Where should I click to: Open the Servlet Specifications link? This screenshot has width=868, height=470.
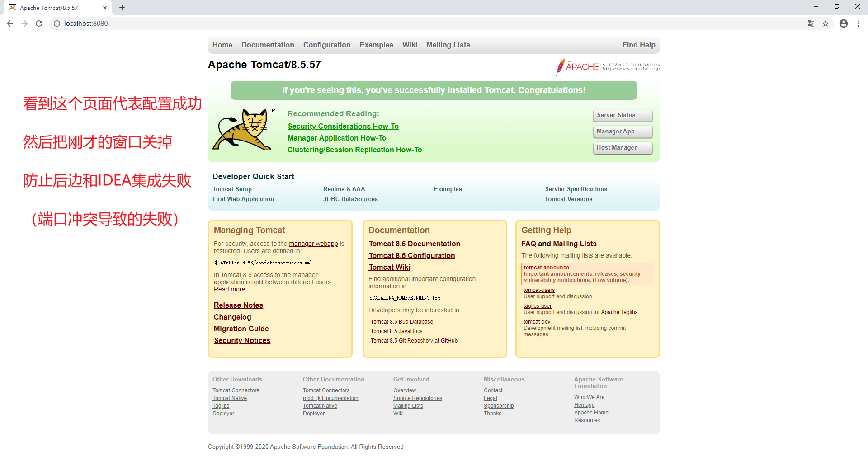coord(576,189)
